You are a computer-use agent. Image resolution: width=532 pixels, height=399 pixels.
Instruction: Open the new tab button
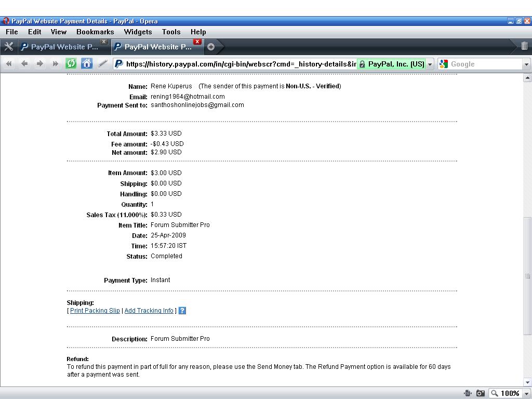click(x=211, y=47)
